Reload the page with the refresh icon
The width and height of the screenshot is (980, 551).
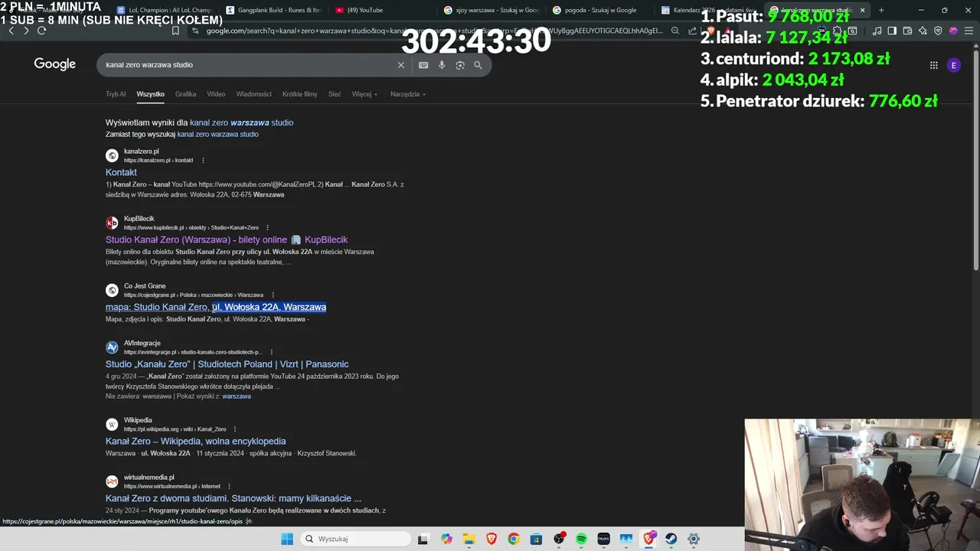click(41, 31)
